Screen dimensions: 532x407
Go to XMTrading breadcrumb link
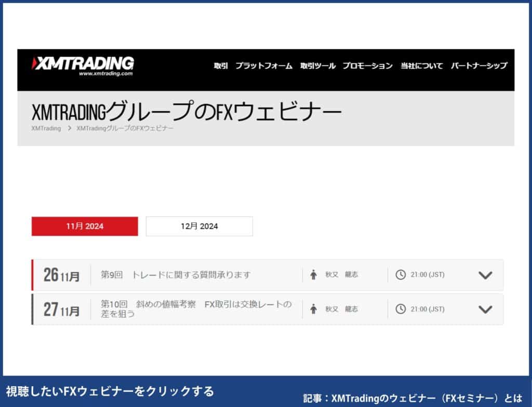[46, 128]
